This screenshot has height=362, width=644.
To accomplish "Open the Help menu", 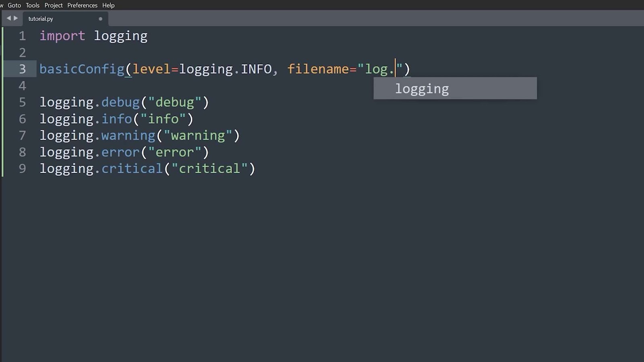I will coord(108,5).
